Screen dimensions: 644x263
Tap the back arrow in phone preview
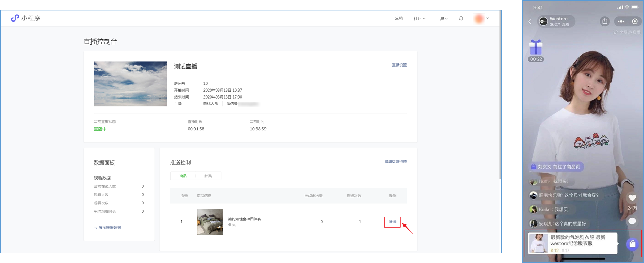pos(530,22)
